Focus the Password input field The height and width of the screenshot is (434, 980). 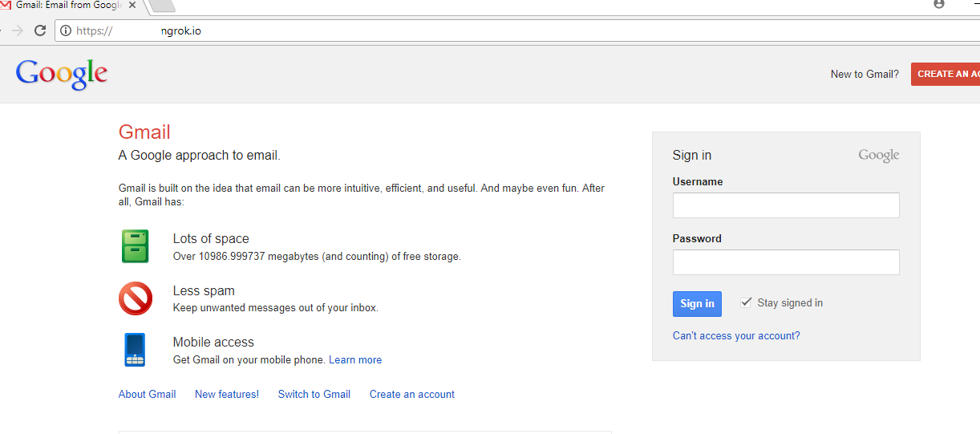pos(785,262)
